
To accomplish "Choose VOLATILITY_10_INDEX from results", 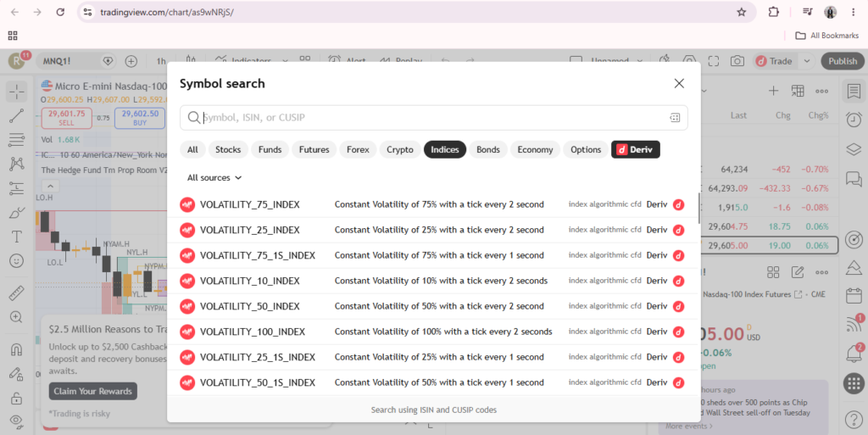I will pyautogui.click(x=433, y=282).
